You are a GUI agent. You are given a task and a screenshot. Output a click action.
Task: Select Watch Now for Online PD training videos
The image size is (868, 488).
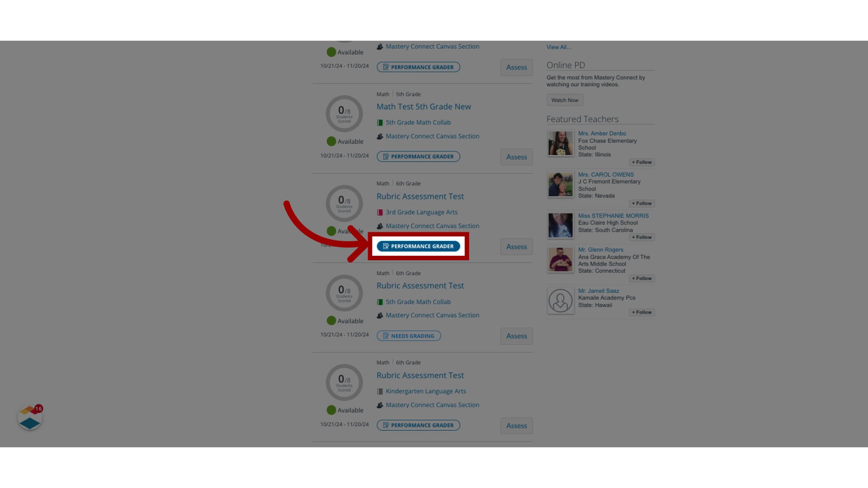click(564, 99)
